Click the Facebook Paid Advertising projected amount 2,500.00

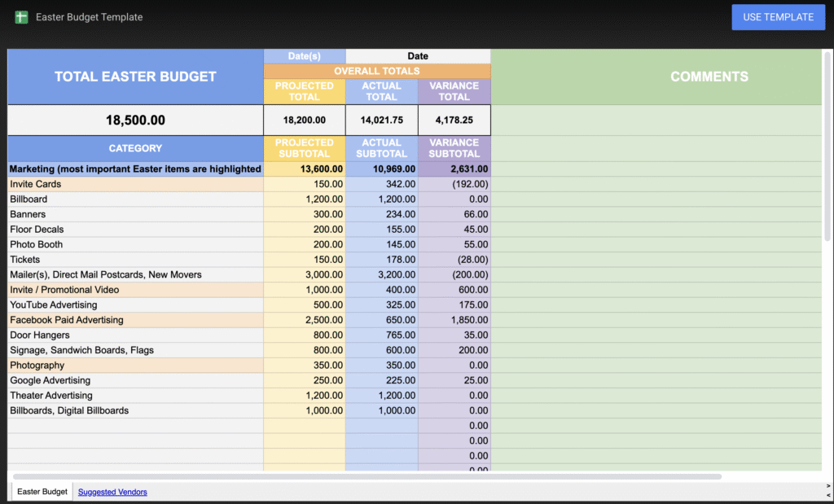(x=304, y=320)
